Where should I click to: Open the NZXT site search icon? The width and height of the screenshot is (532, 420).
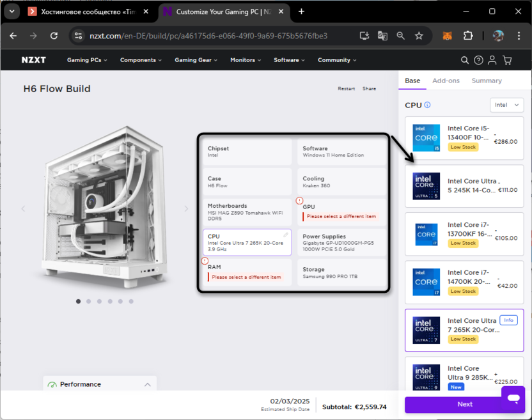(x=465, y=60)
